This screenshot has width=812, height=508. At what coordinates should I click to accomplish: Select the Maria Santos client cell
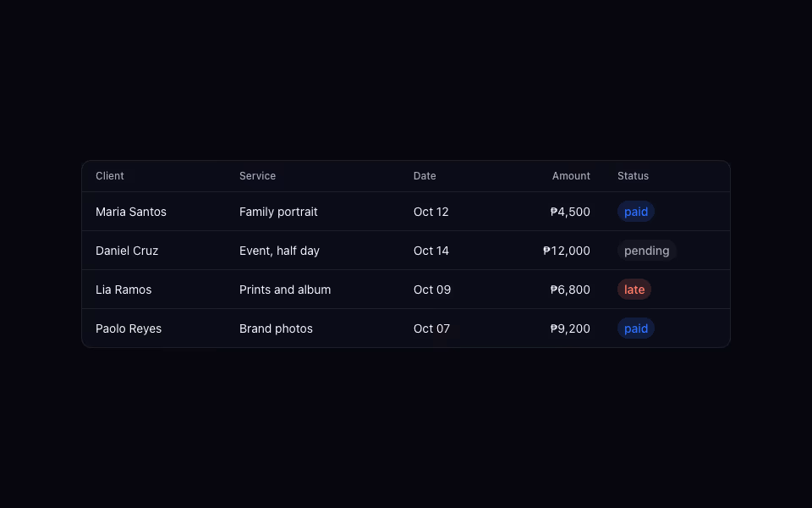click(131, 212)
